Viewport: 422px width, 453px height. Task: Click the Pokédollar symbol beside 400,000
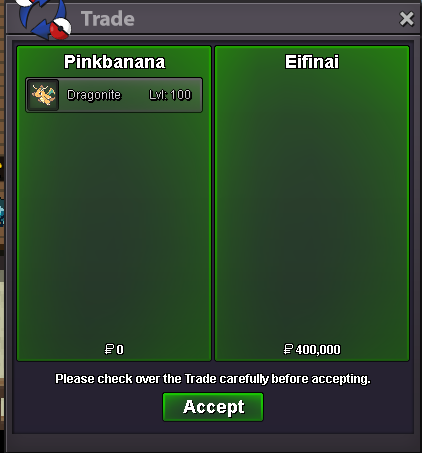[x=288, y=349]
